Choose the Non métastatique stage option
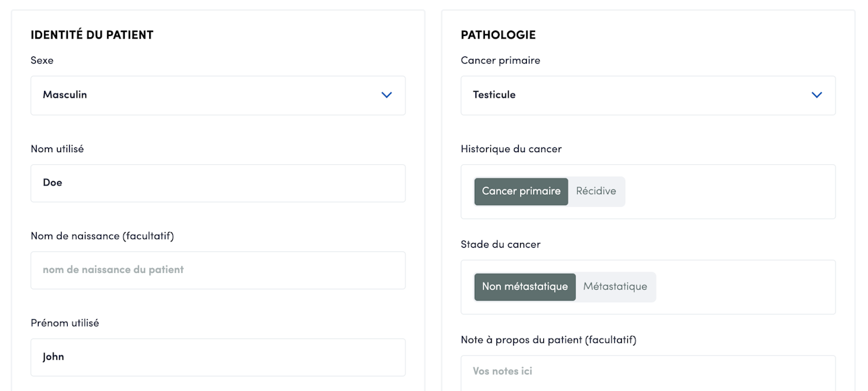 (x=525, y=287)
